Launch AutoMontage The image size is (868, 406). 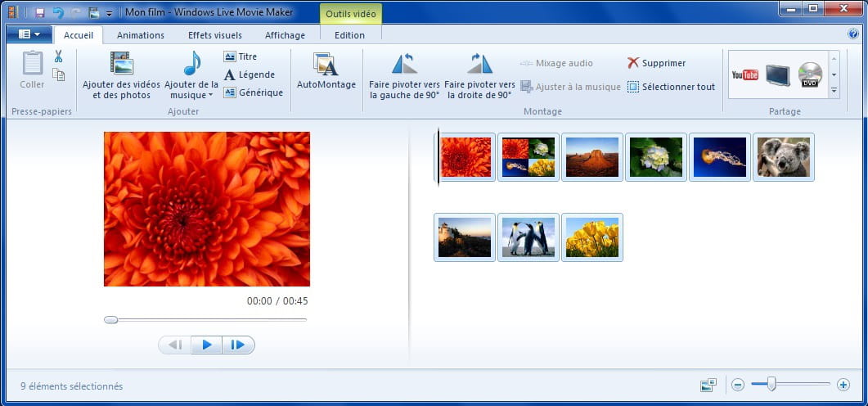click(326, 71)
